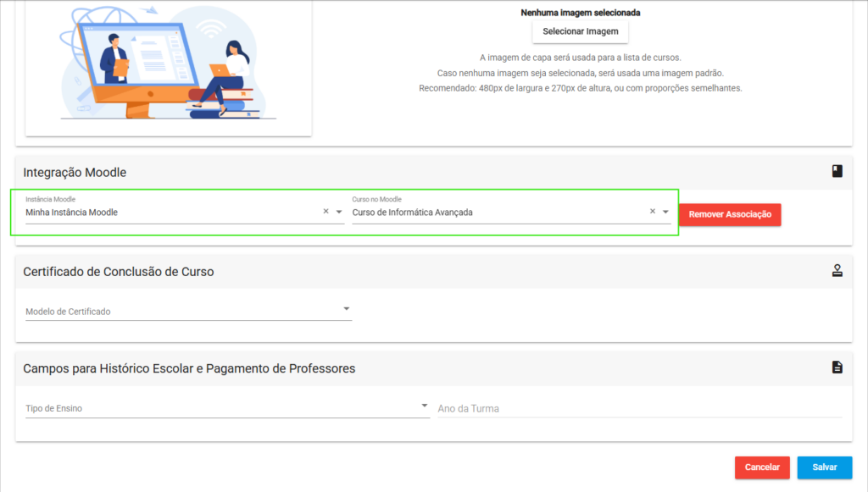Clear the Curso no Moodle selection X
The height and width of the screenshot is (492, 868).
(x=652, y=212)
